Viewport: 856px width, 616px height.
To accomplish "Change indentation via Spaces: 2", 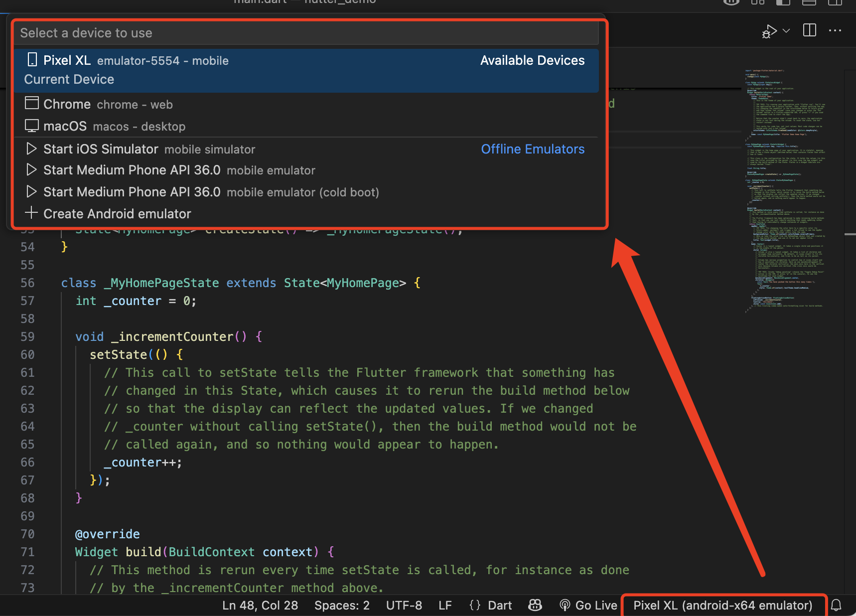I will point(342,606).
